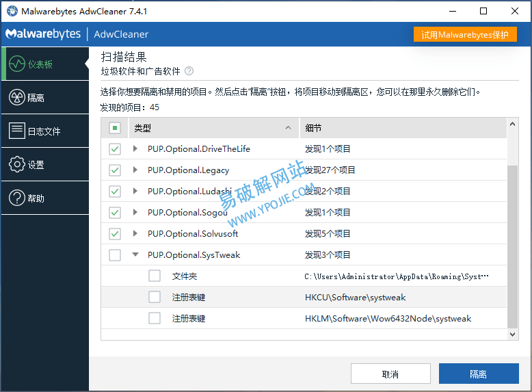Click the 细节 column header
The height and width of the screenshot is (392, 532).
[403, 128]
